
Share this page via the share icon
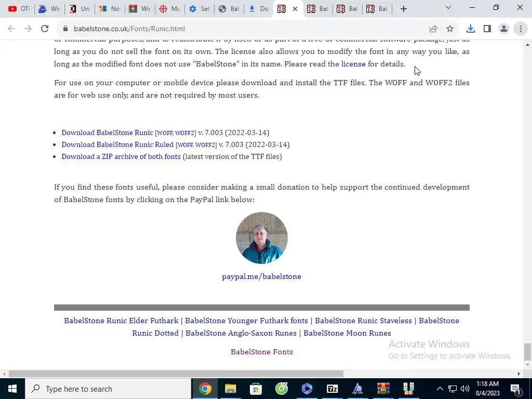point(433,29)
